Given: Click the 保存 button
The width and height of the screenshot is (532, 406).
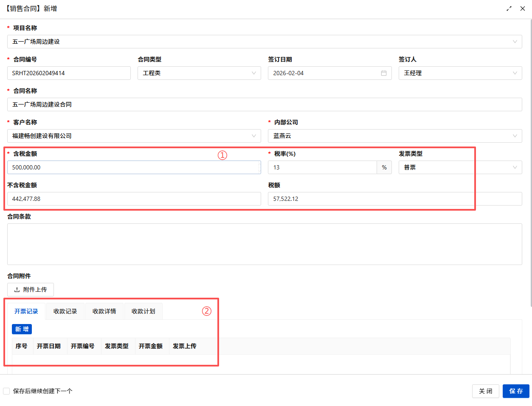Looking at the screenshot, I should [516, 391].
